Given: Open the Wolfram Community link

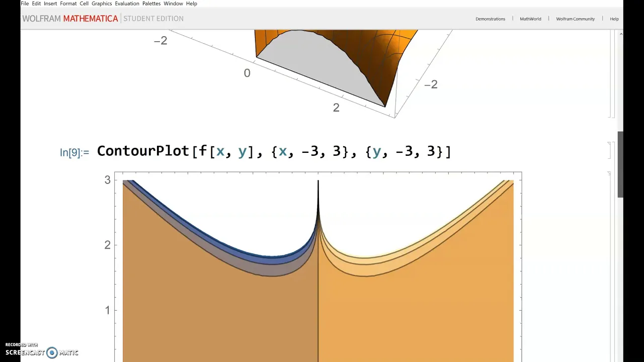Looking at the screenshot, I should coord(575,19).
